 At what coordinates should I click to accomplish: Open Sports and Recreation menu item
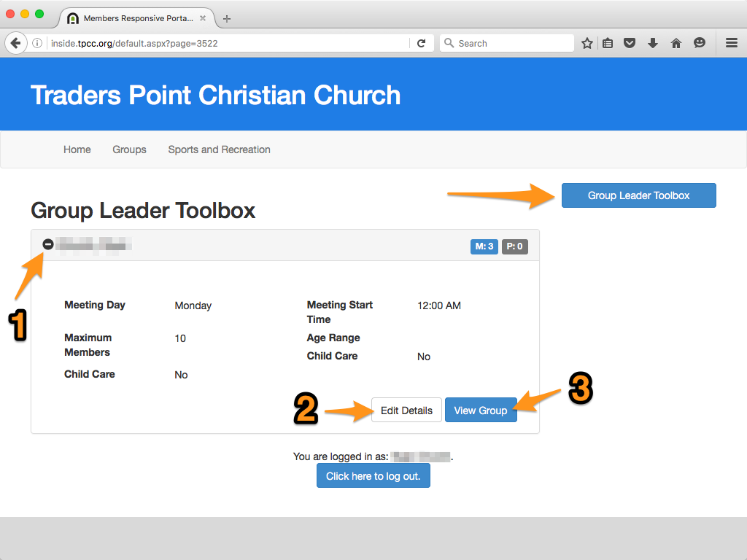tap(219, 149)
